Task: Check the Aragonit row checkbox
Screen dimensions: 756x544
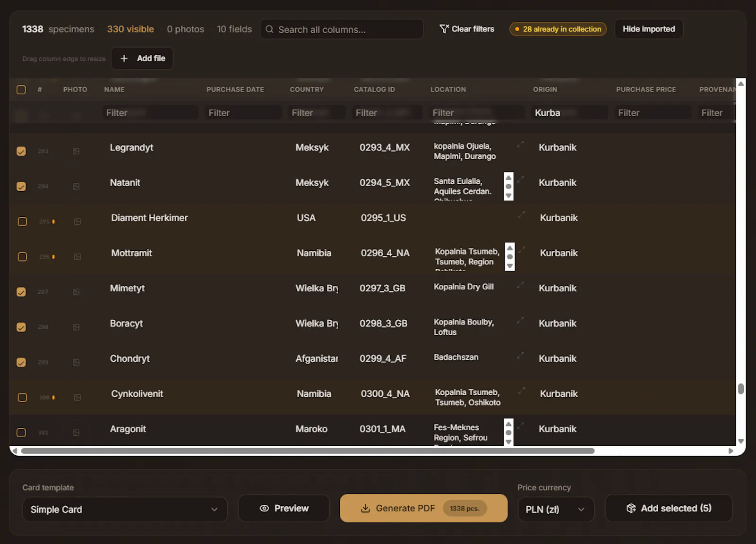Action: pos(21,433)
